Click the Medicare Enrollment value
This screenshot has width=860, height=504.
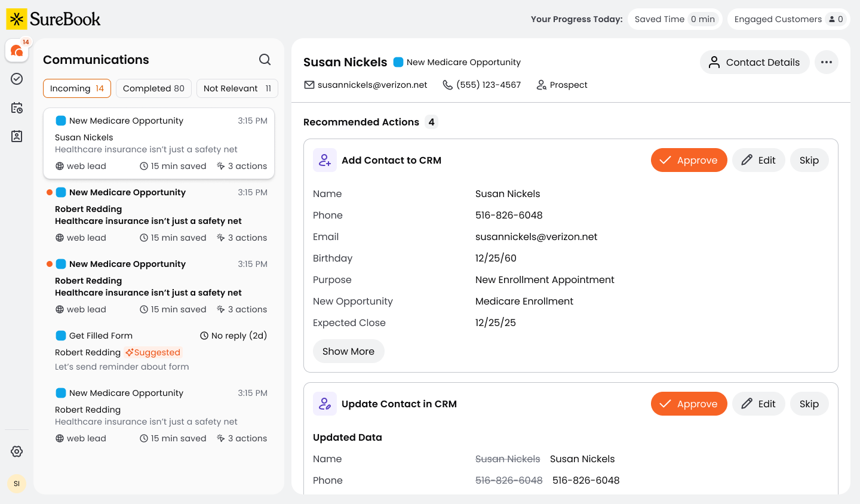(x=524, y=301)
